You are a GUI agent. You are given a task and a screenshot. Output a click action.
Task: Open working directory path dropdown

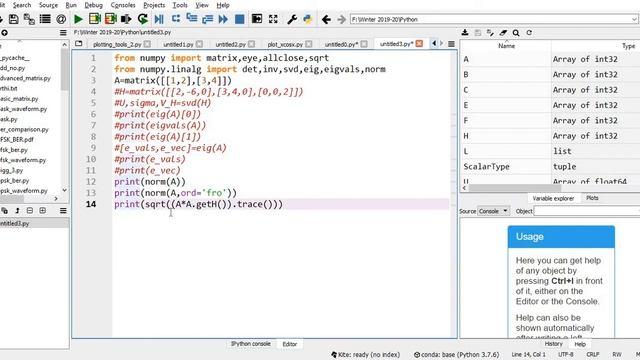634,19
